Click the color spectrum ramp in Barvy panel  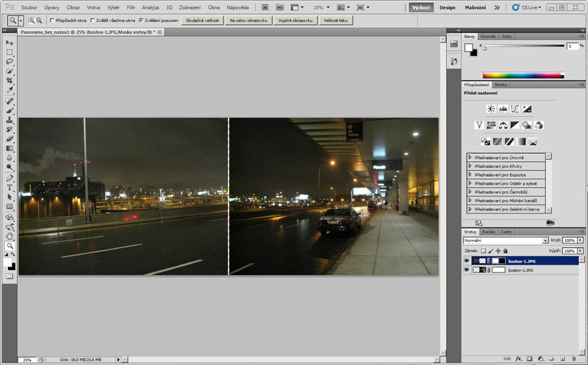click(523, 75)
